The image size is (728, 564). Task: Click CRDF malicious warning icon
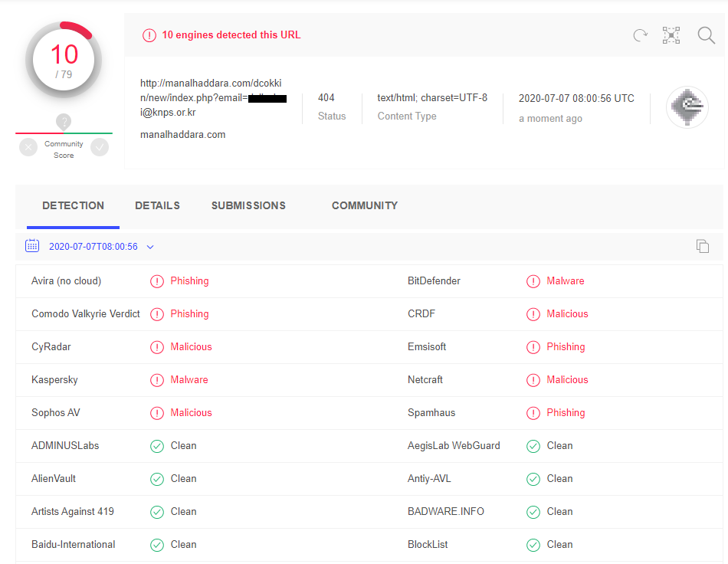click(x=533, y=314)
